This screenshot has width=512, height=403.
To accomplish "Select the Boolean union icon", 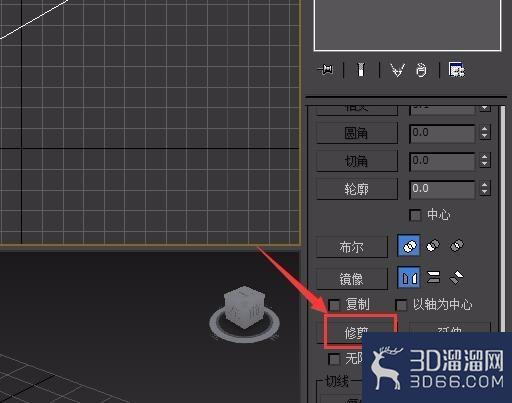I will coord(409,246).
